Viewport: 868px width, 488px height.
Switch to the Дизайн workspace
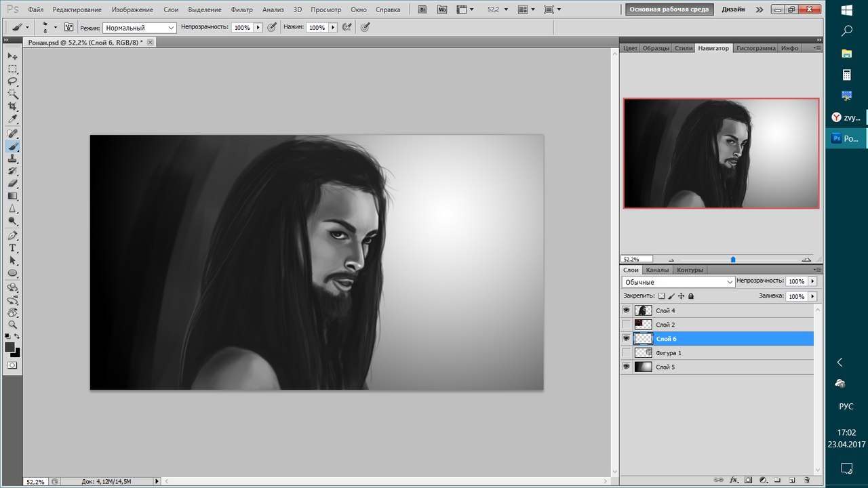(x=733, y=9)
